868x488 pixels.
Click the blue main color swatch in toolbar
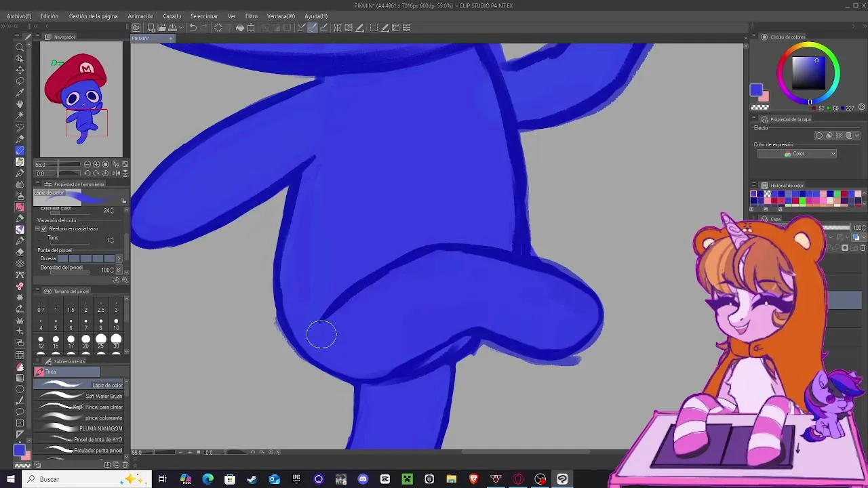(x=18, y=450)
